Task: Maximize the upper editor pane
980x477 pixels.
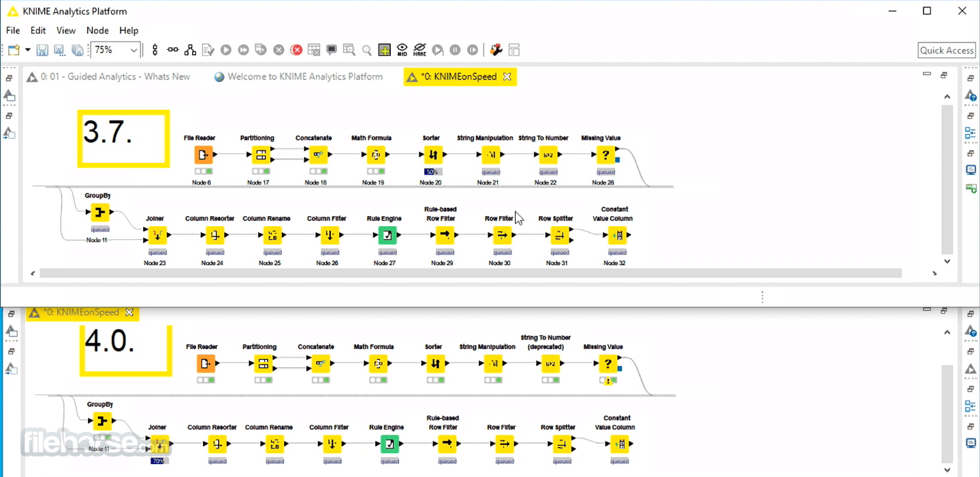Action: [x=944, y=75]
